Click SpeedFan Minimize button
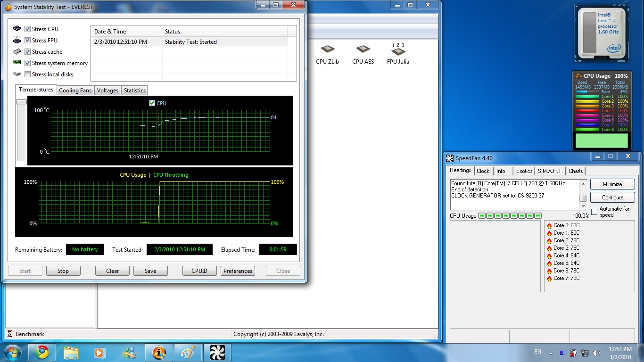 pos(612,184)
